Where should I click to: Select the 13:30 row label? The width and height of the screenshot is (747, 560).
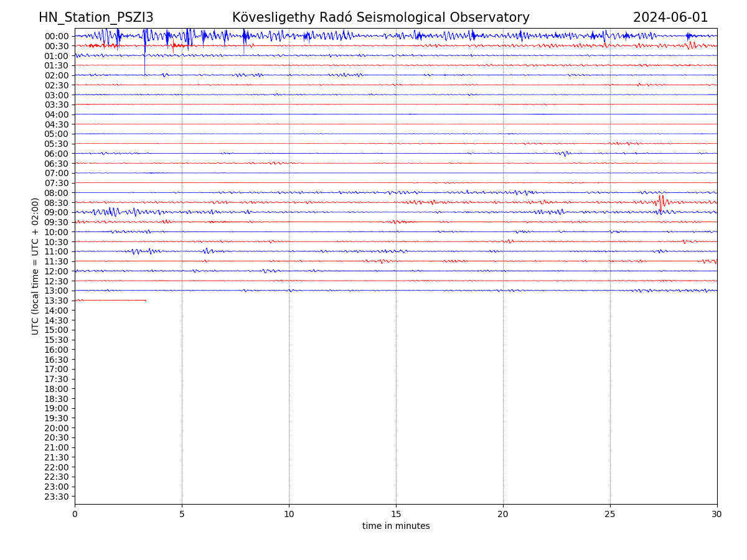click(56, 301)
